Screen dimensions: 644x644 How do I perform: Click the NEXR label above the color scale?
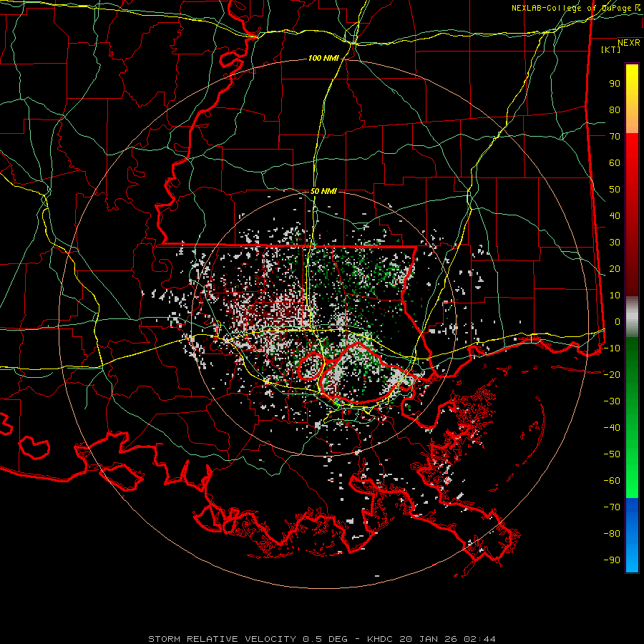click(628, 43)
